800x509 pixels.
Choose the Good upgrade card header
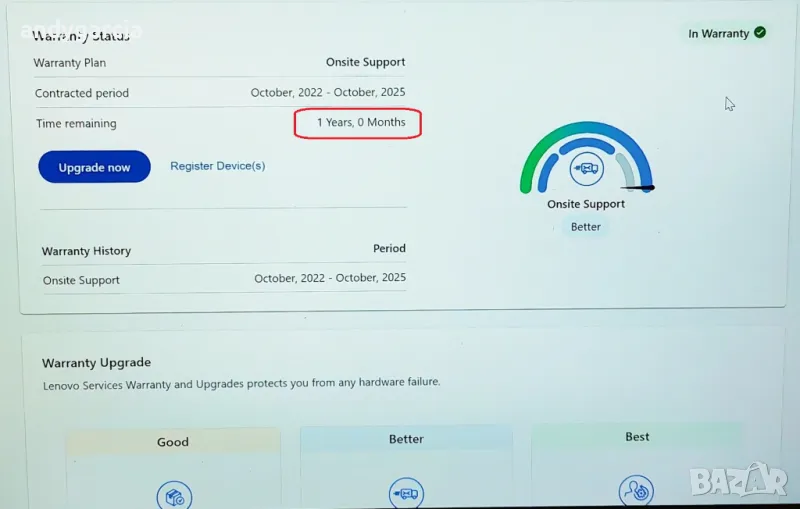173,441
